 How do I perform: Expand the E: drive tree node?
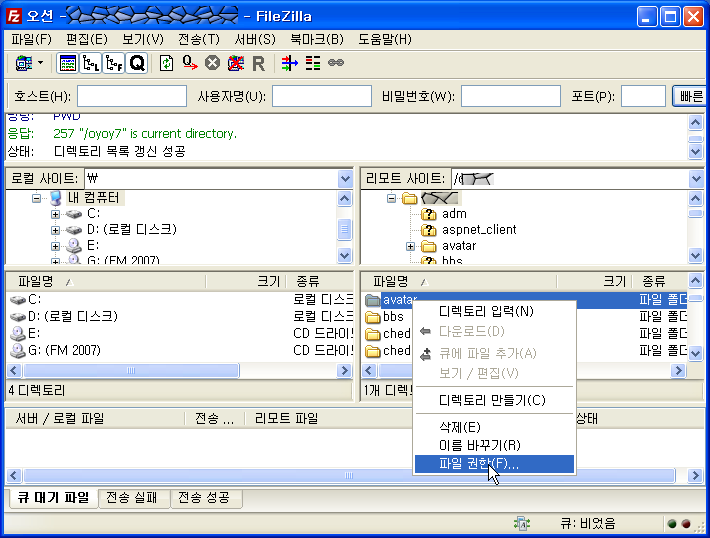(55, 246)
